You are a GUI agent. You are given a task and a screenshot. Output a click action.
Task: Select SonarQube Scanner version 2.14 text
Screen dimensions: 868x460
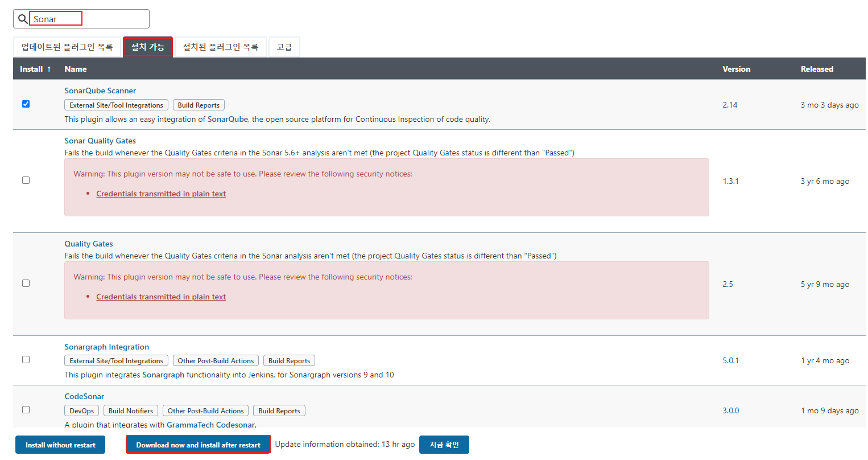[x=730, y=105]
